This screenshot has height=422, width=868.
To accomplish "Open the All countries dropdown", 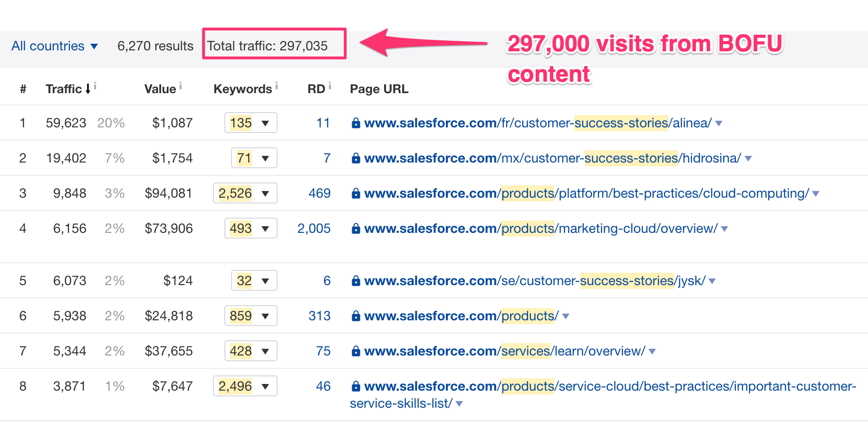I will (55, 46).
